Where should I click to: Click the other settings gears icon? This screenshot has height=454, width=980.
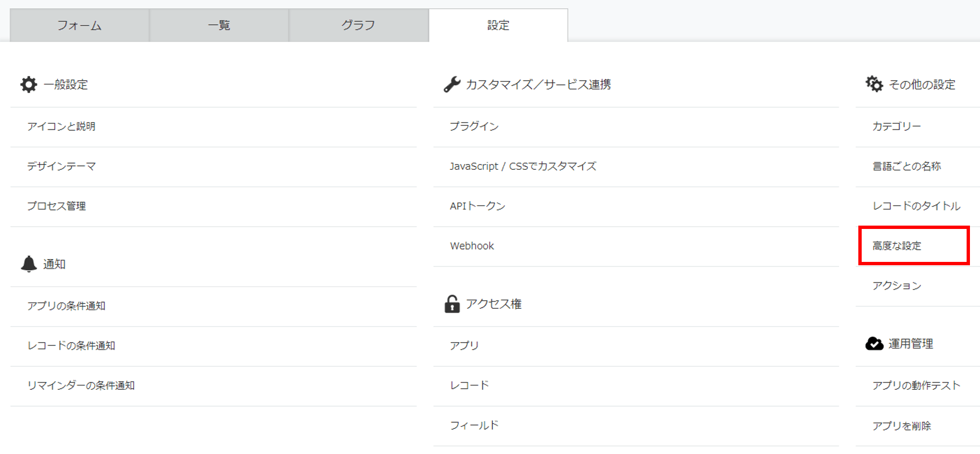(x=874, y=84)
